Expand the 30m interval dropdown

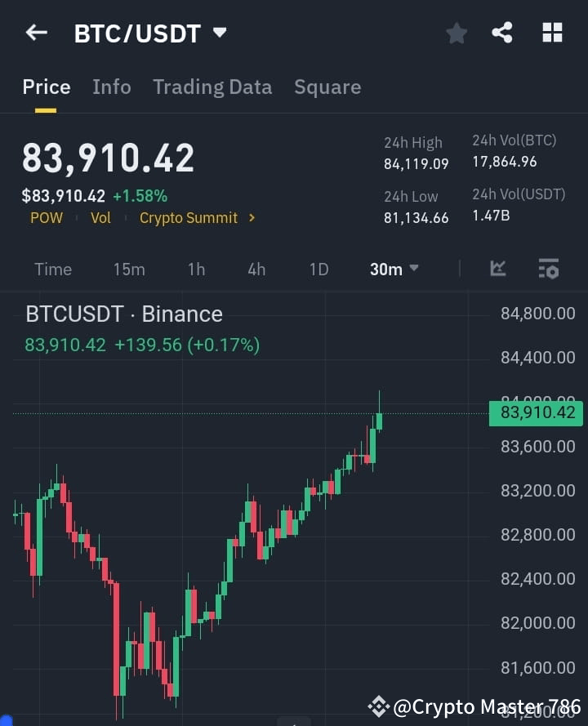[394, 269]
